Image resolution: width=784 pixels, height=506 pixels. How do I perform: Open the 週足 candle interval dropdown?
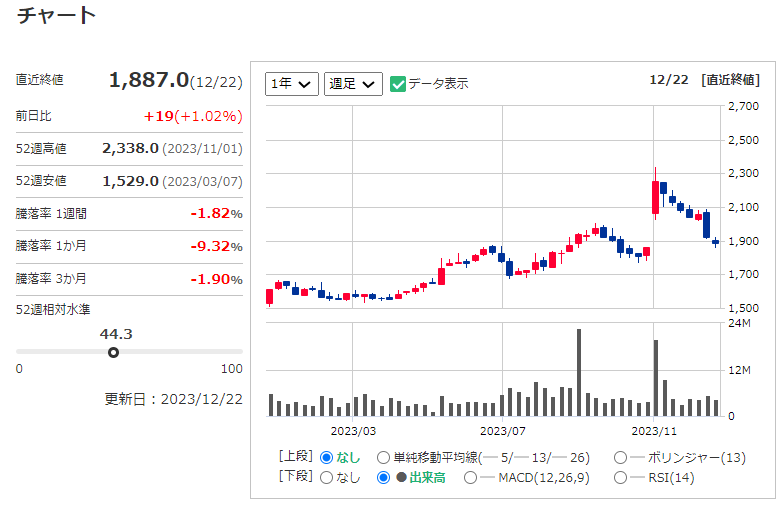pos(353,84)
